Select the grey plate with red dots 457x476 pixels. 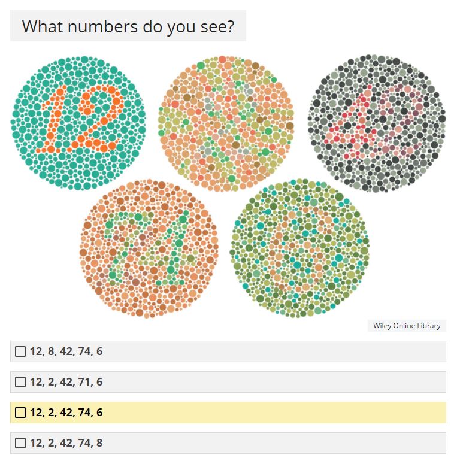click(x=377, y=123)
